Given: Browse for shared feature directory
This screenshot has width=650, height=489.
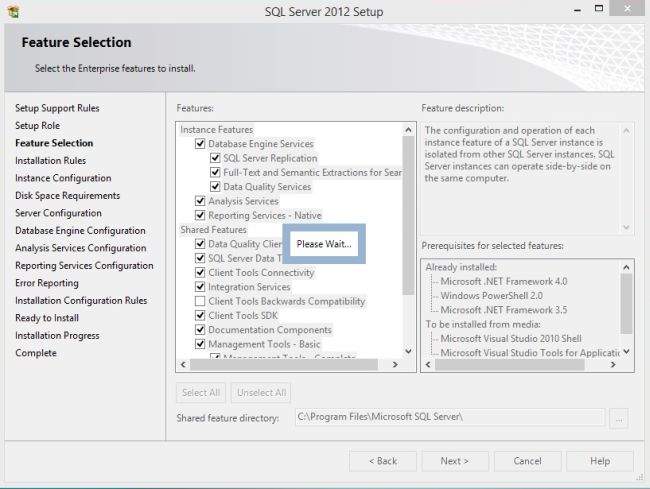Looking at the screenshot, I should (619, 419).
